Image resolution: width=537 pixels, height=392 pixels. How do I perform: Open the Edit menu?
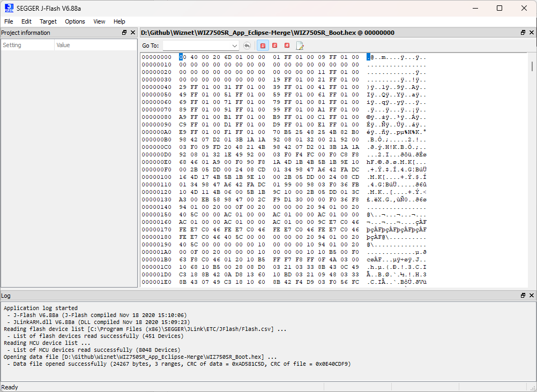click(26, 21)
